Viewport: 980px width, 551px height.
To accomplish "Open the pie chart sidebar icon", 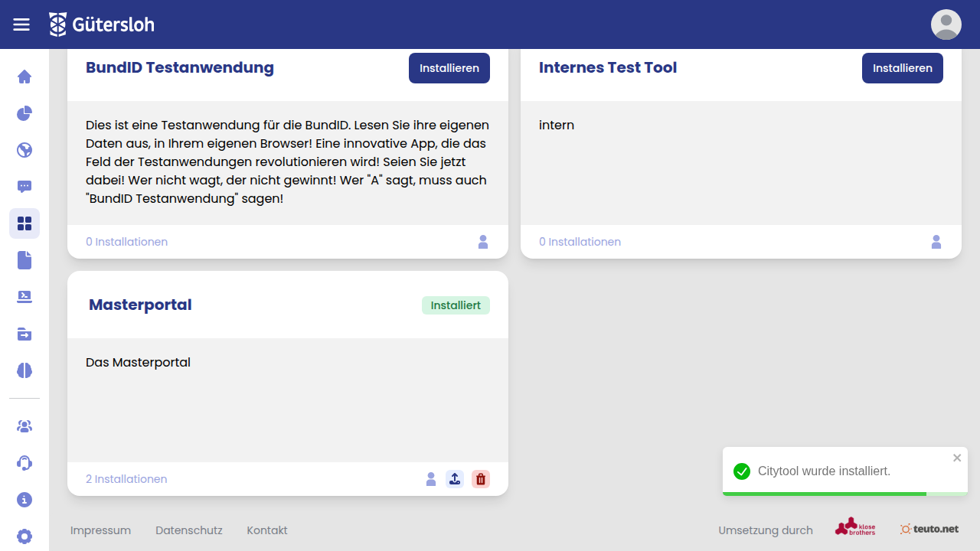I will 24,113.
